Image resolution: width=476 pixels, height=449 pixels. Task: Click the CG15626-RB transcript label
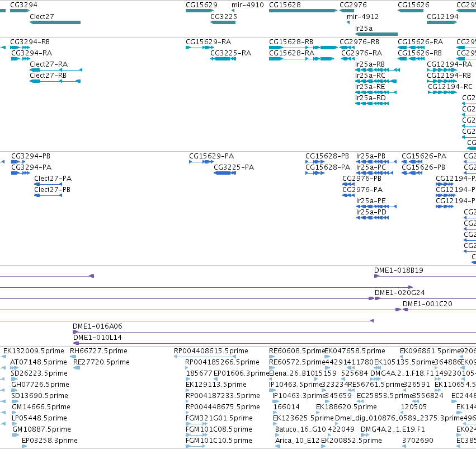[420, 53]
